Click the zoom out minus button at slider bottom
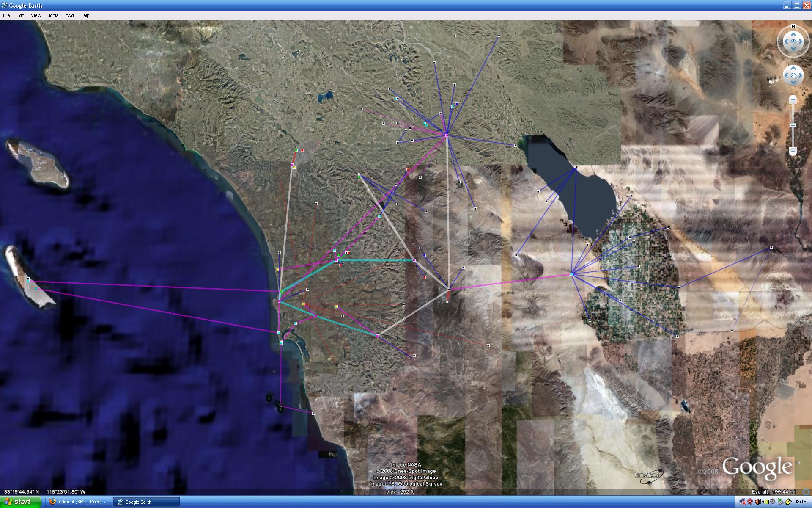 tap(793, 151)
